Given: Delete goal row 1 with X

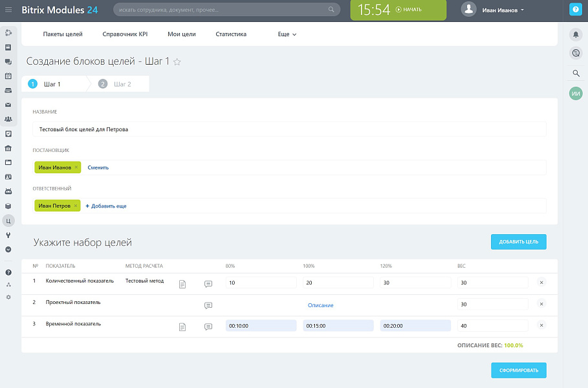Looking at the screenshot, I should coord(541,282).
